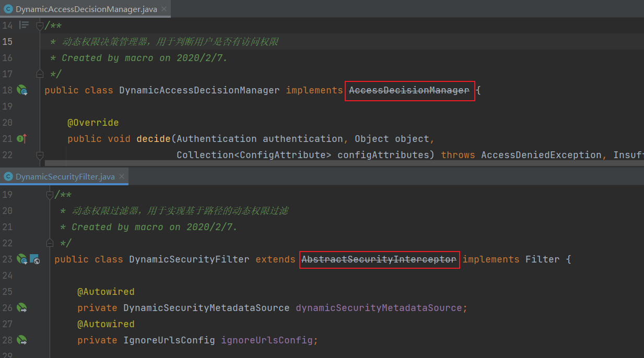The width and height of the screenshot is (644, 358).
Task: Click line number 20 in the top editor
Action: 8,123
